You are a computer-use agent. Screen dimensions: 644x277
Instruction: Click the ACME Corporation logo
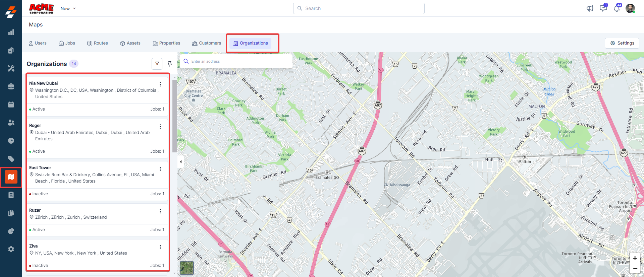coord(41,9)
